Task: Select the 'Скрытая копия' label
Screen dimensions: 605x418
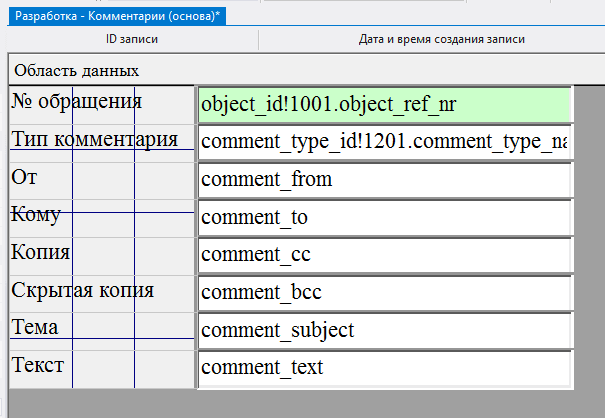Action: tap(82, 290)
